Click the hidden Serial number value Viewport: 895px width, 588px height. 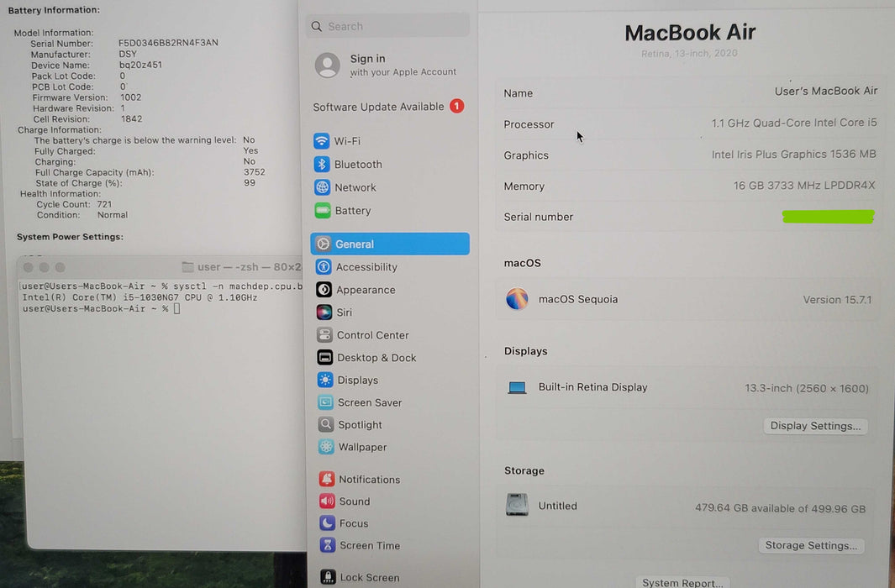pos(829,217)
